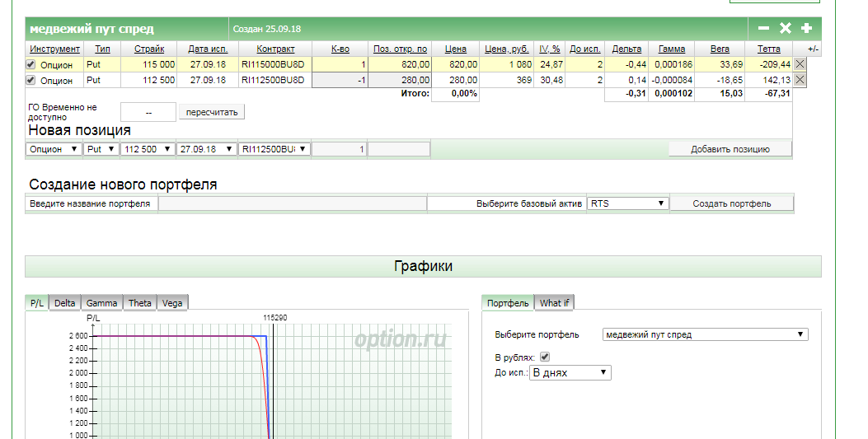Click 'Добавить позицию' button
This screenshot has height=439, width=868.
pyautogui.click(x=730, y=149)
